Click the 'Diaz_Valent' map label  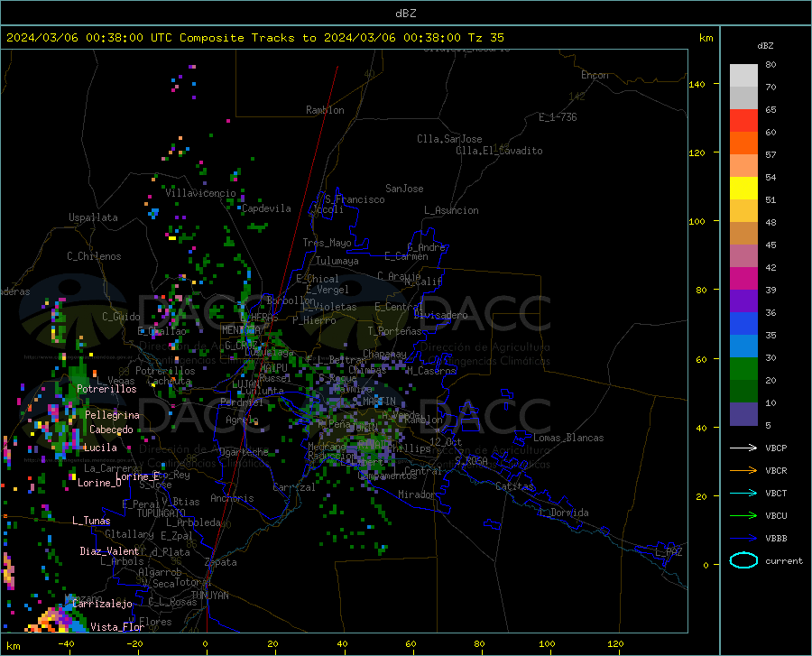pos(109,551)
